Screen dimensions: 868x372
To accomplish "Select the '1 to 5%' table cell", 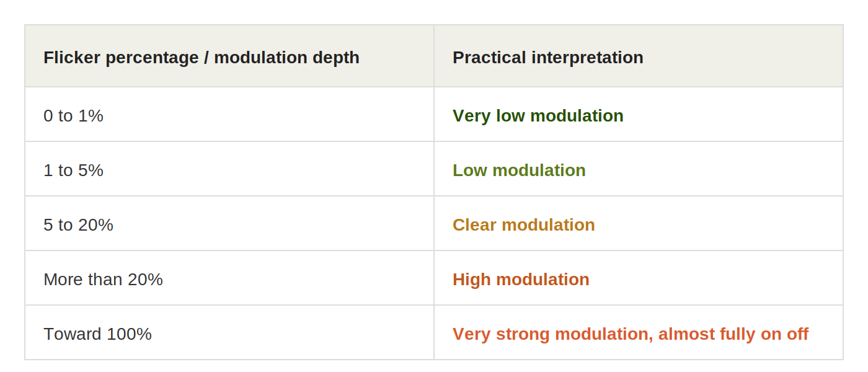I will click(229, 169).
